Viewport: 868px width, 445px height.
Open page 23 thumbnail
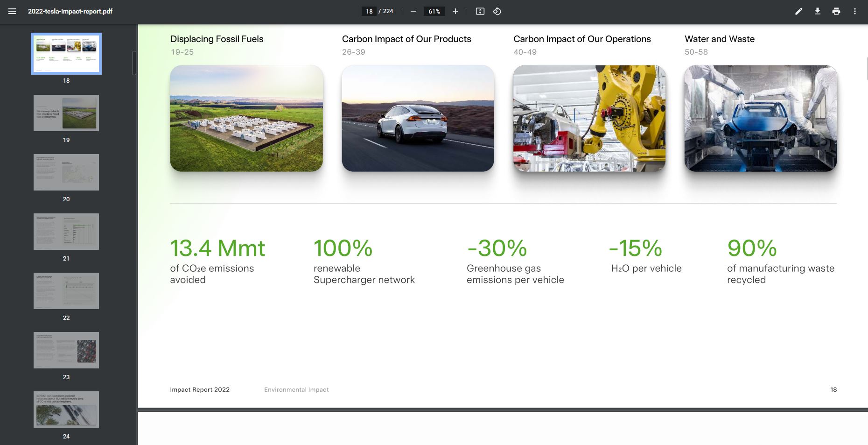click(x=66, y=350)
